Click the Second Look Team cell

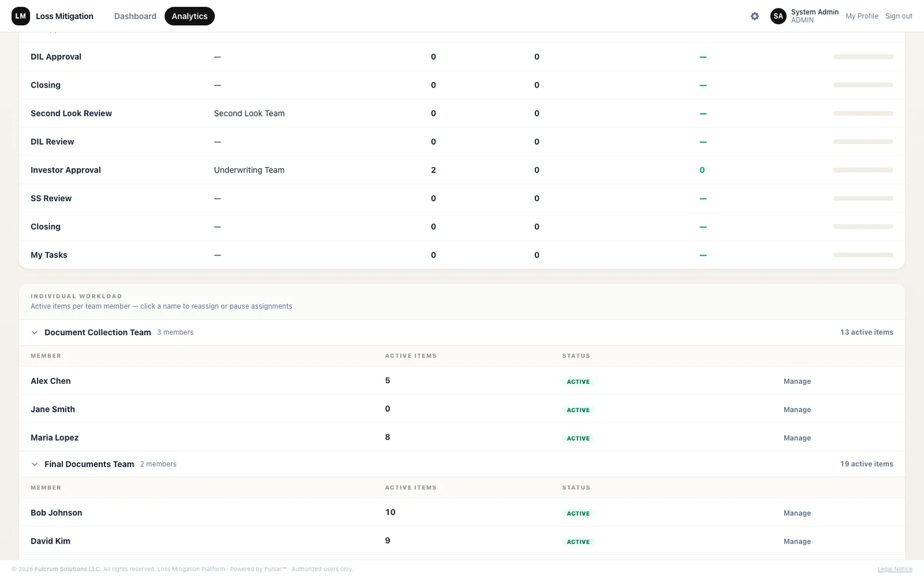click(249, 113)
